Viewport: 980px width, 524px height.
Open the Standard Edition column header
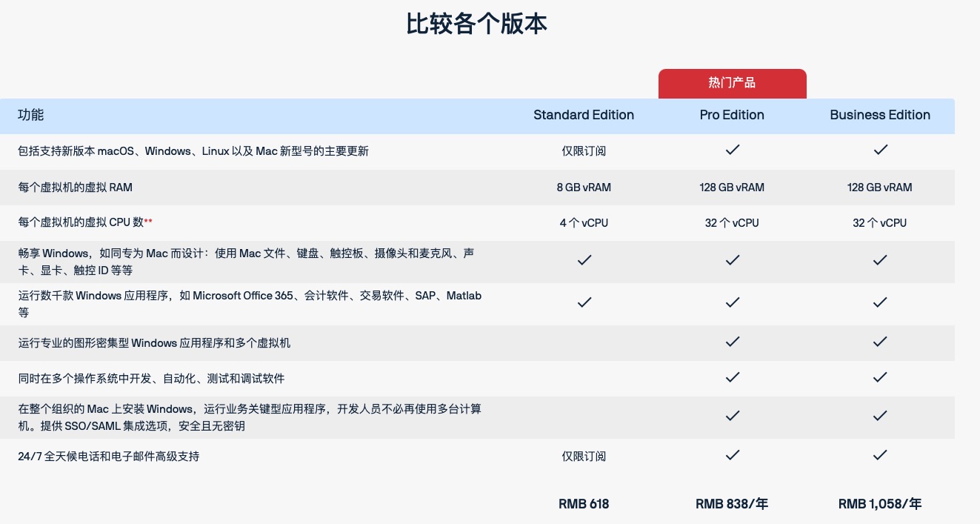[584, 116]
